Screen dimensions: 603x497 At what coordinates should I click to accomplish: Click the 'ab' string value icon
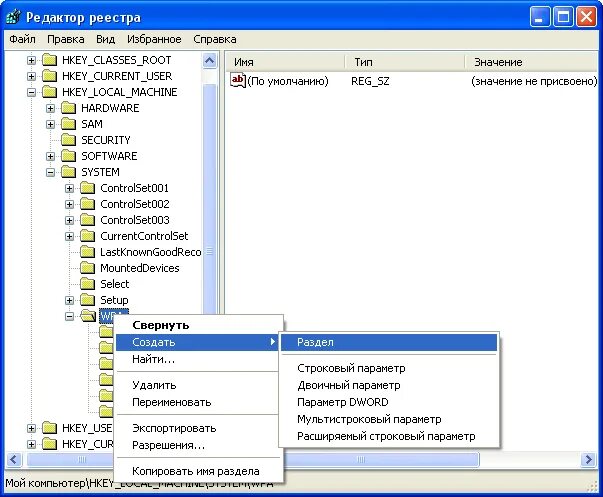click(x=238, y=80)
